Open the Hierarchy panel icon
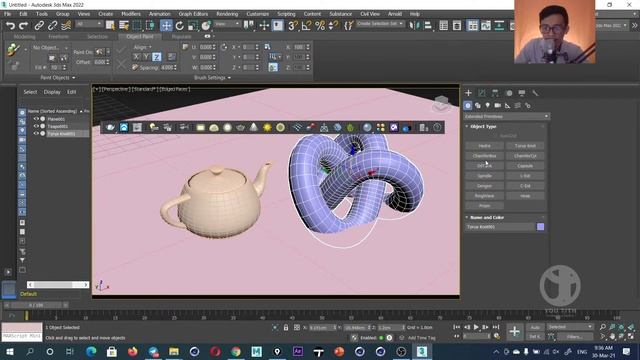Screen dimensions: 640x360 click(x=495, y=93)
